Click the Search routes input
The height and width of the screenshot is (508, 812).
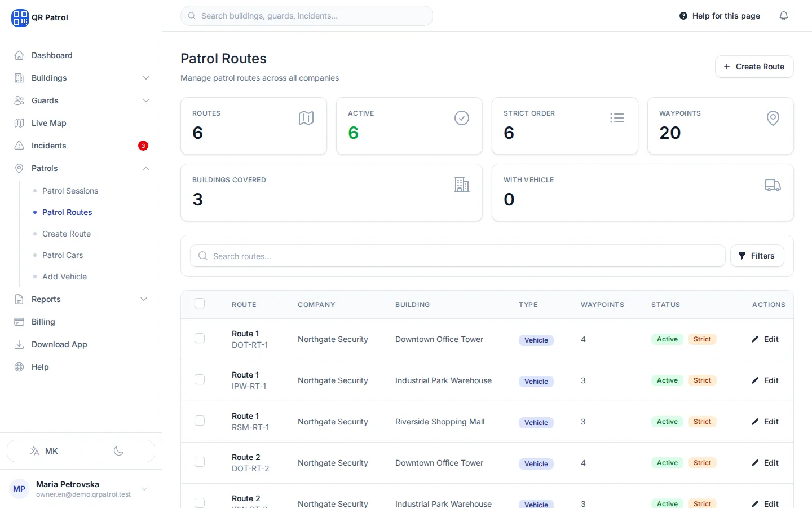(458, 256)
